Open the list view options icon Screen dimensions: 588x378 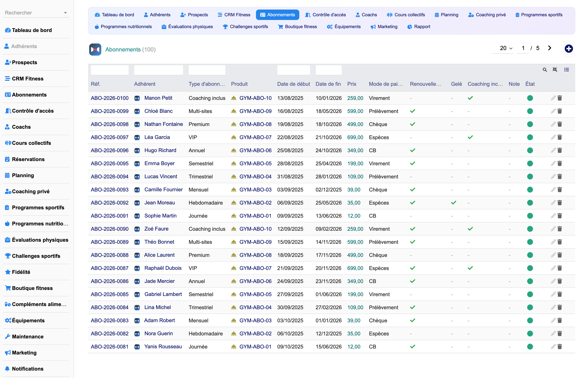click(566, 70)
